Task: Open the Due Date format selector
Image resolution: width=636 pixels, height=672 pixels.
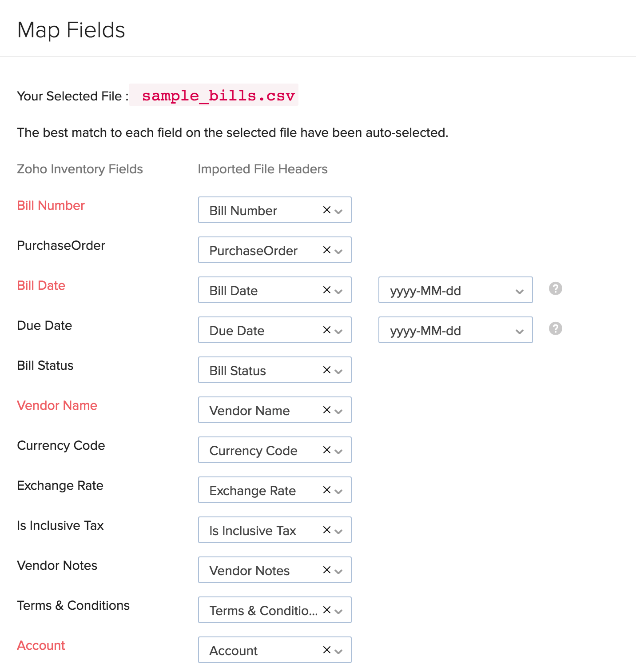Action: pos(519,330)
